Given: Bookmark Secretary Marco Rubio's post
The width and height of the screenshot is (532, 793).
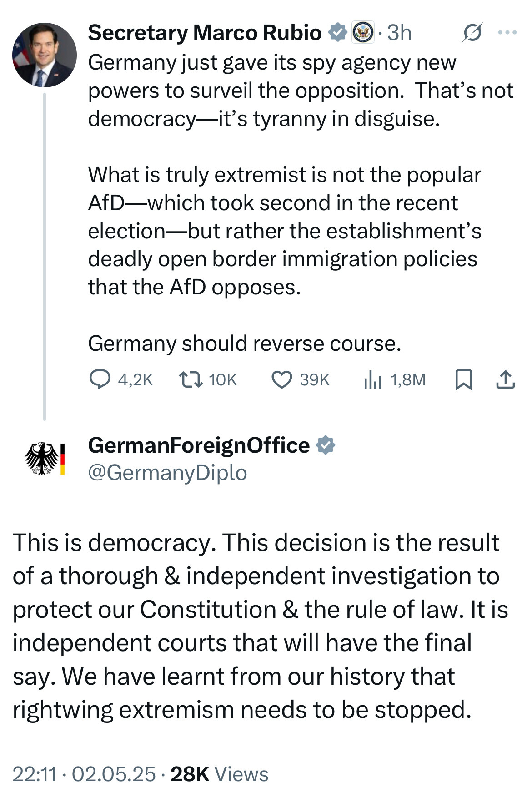Looking at the screenshot, I should point(463,379).
